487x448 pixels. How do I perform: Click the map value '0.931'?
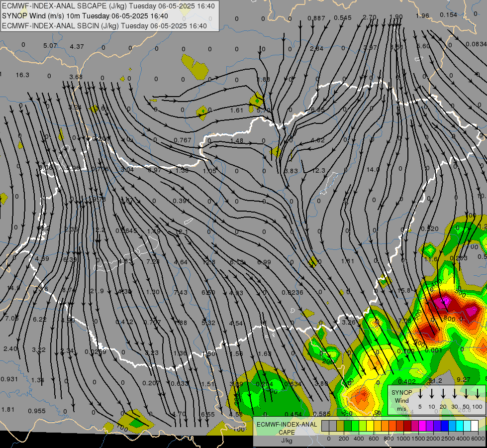(x=9, y=379)
